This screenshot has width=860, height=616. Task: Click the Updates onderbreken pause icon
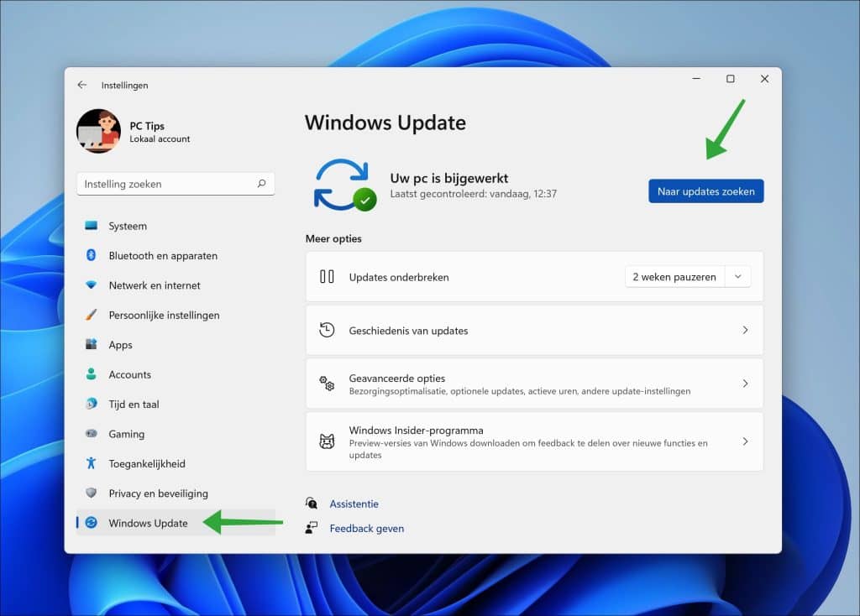click(x=328, y=276)
